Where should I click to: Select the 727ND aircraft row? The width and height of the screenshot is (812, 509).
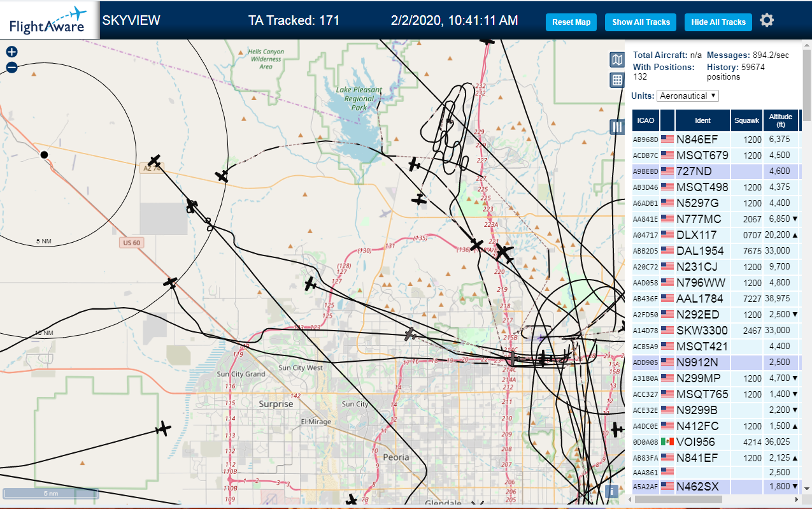[716, 171]
